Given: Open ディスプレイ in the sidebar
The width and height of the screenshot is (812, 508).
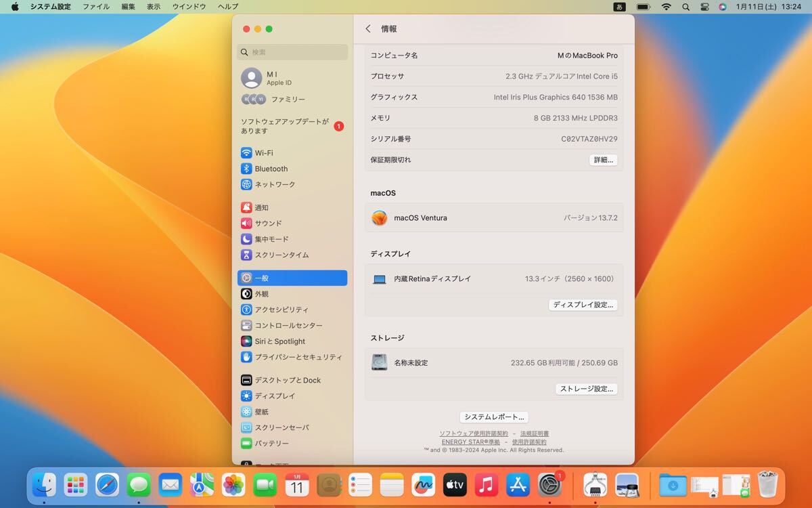Looking at the screenshot, I should 292,396.
